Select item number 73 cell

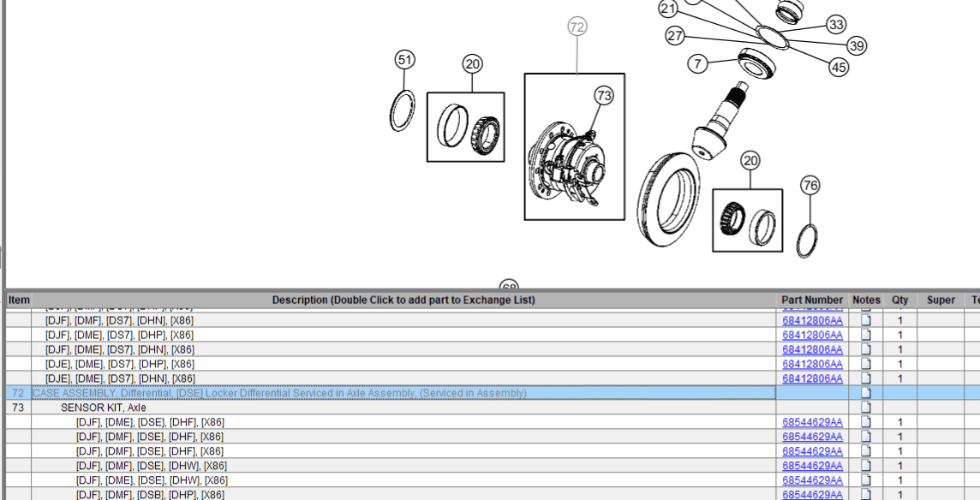pyautogui.click(x=18, y=408)
